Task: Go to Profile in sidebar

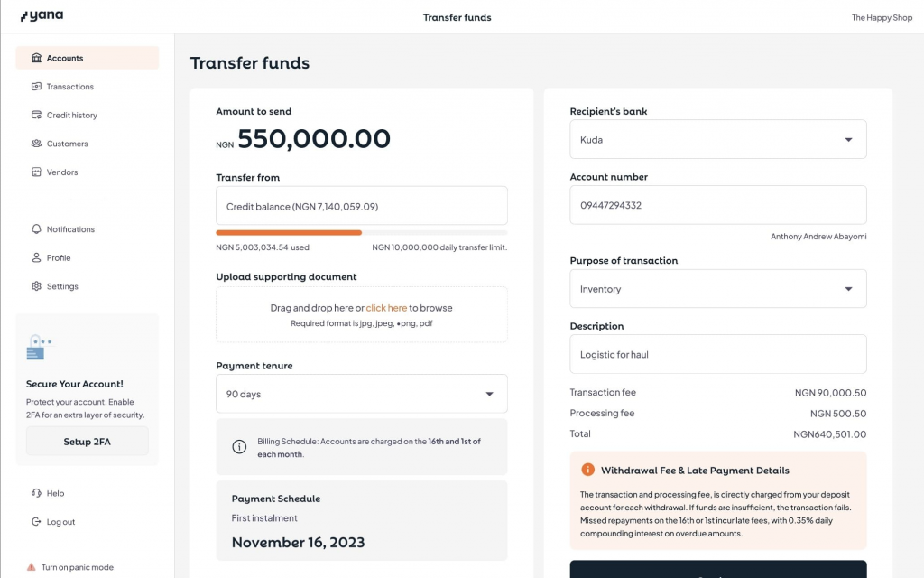Action: pyautogui.click(x=59, y=258)
